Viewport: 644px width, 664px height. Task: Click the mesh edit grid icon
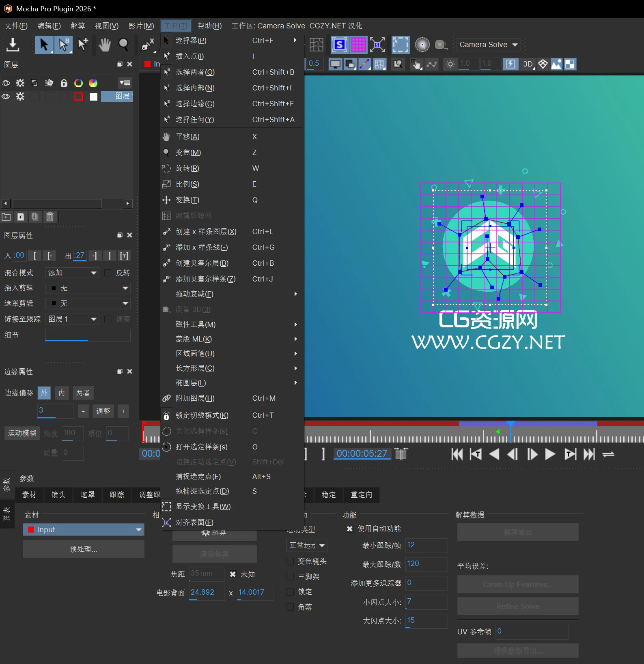[316, 45]
